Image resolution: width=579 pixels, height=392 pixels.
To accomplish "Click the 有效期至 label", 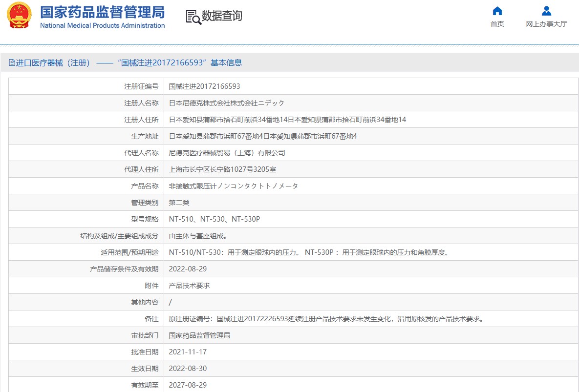I will coord(145,385).
